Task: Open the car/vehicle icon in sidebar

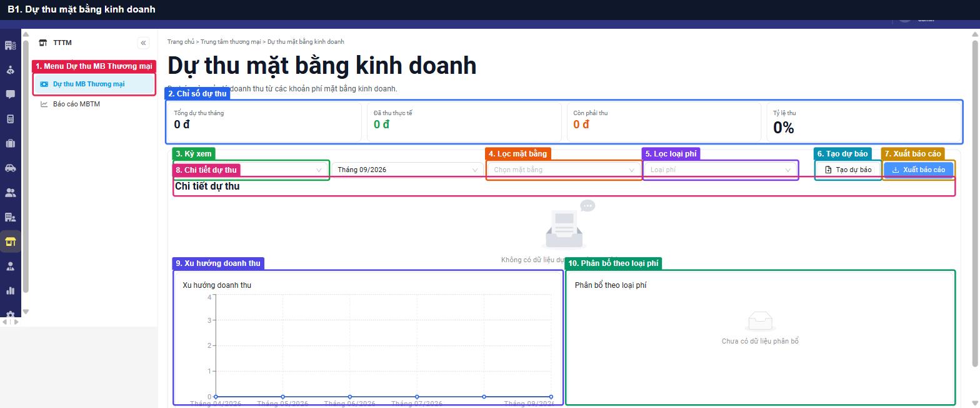Action: click(x=10, y=168)
